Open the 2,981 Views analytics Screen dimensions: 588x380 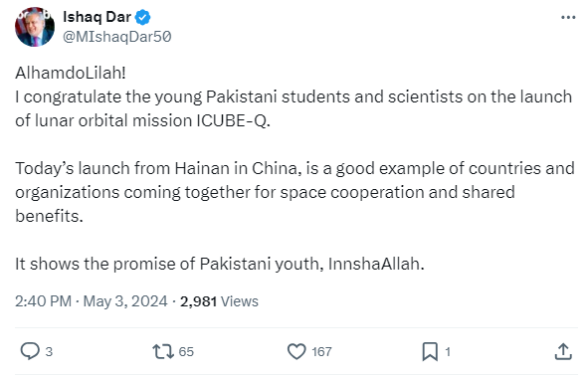point(219,301)
